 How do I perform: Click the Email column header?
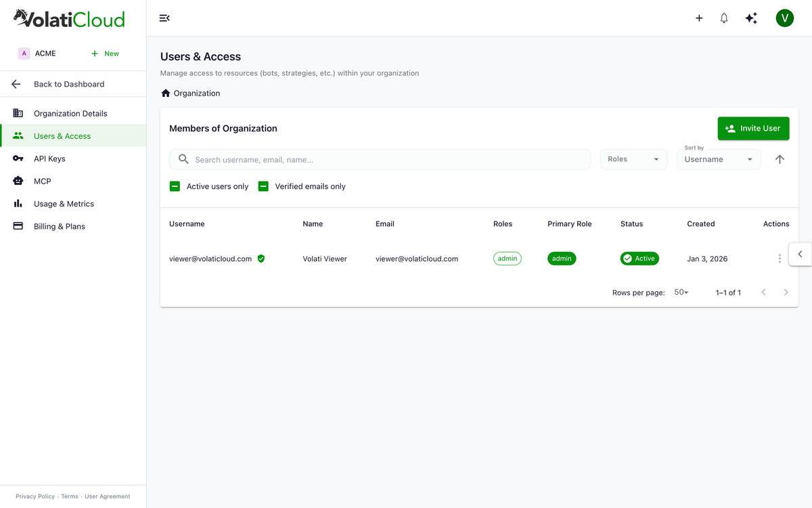[385, 224]
